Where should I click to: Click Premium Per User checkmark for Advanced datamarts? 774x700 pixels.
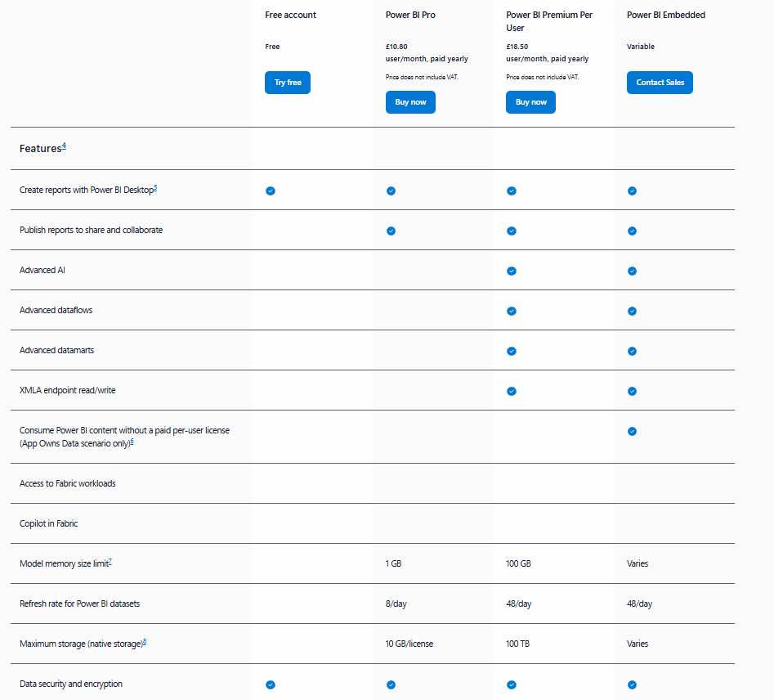click(512, 351)
